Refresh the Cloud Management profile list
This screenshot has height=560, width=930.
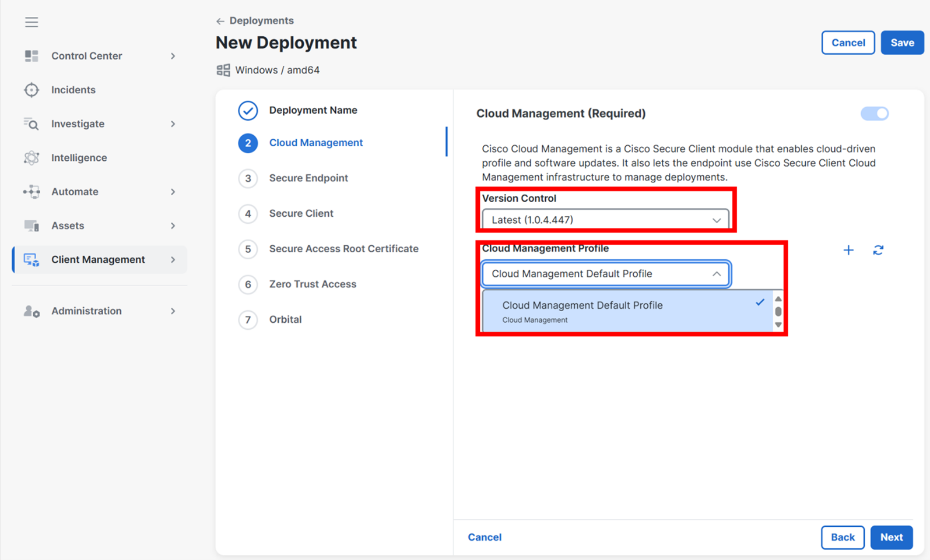(x=878, y=250)
